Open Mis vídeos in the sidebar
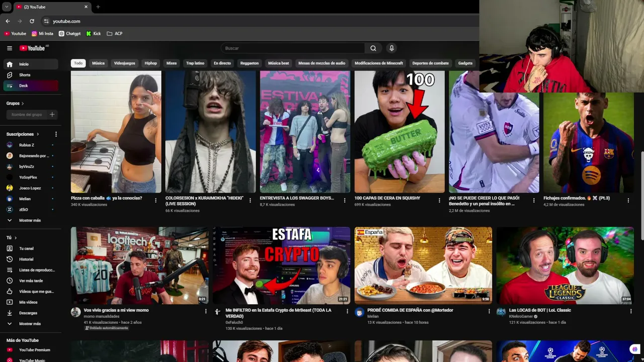Viewport: 644px width, 362px height. (x=31, y=302)
